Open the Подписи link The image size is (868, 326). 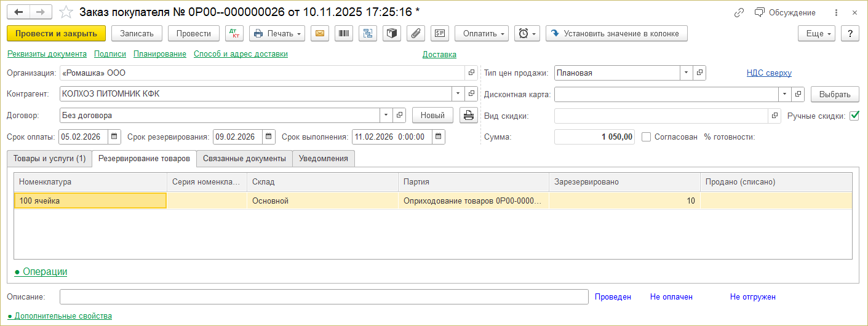point(110,54)
